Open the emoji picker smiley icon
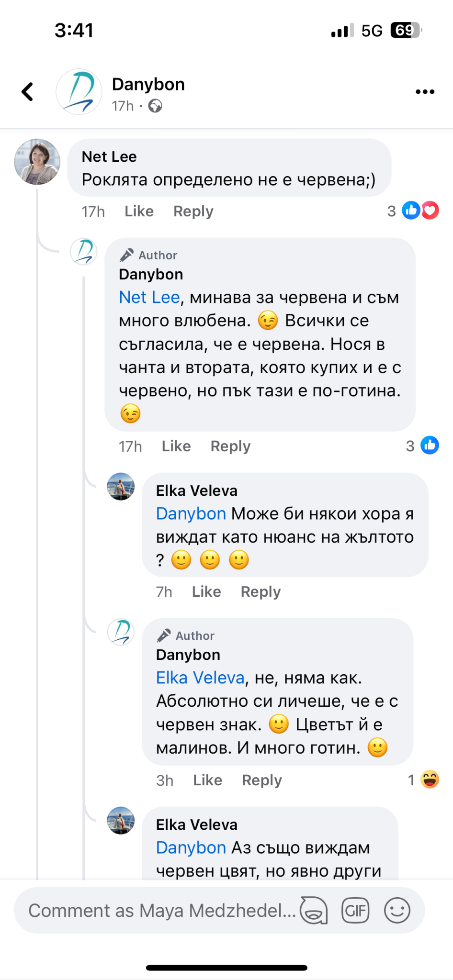The width and height of the screenshot is (453, 980). [397, 910]
